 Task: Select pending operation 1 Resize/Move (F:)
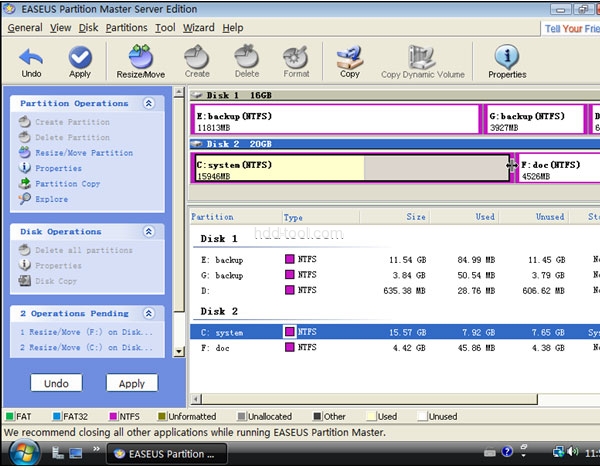[x=86, y=332]
